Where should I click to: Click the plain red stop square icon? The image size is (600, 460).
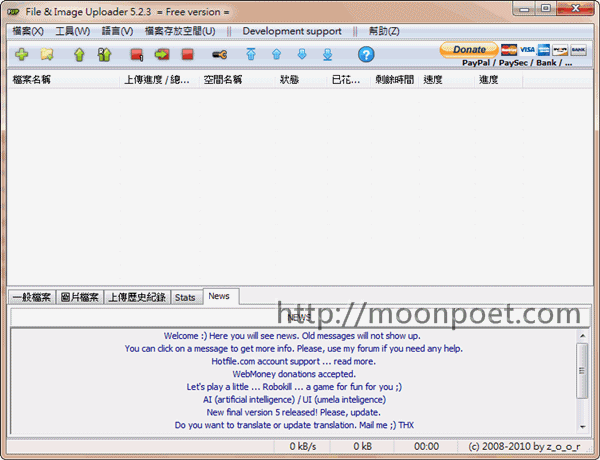[x=188, y=54]
